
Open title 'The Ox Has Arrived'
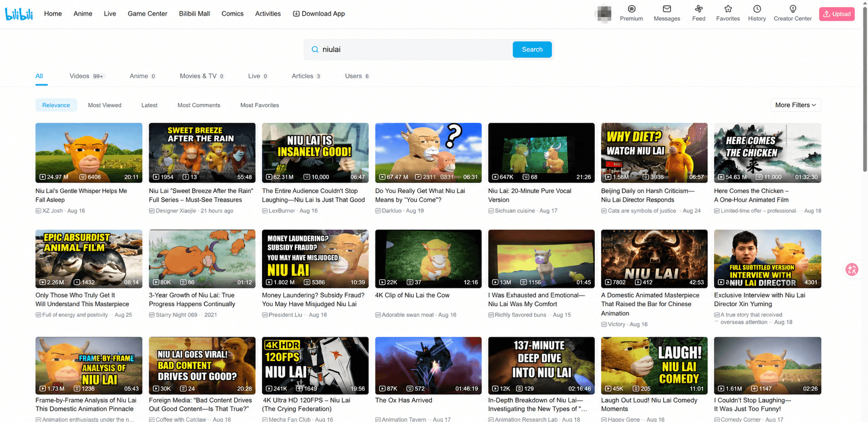[404, 400]
